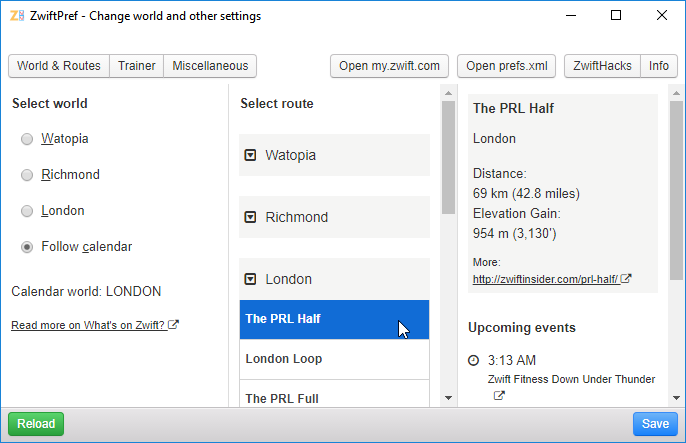Click The PRL Half details heading
Screen dimensions: 686x443
pos(513,108)
